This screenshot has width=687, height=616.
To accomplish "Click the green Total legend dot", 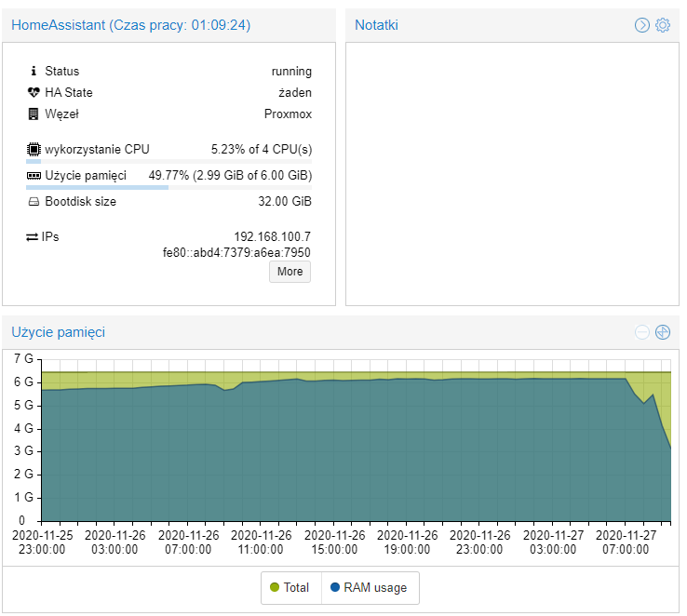I will click(x=275, y=587).
